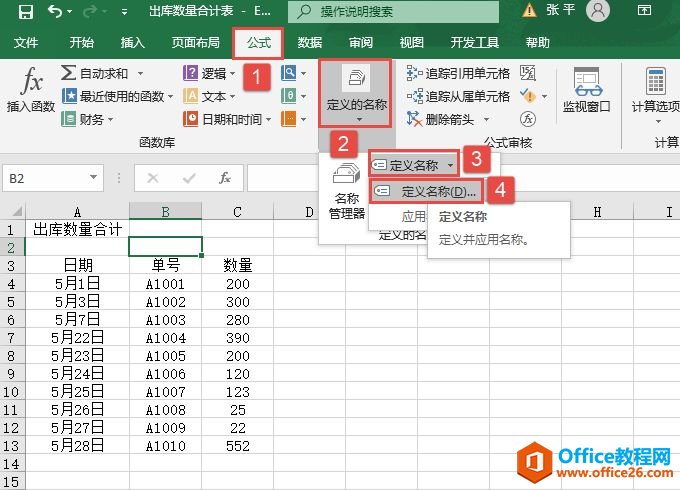
Task: Select row 5 header
Action: (12, 302)
